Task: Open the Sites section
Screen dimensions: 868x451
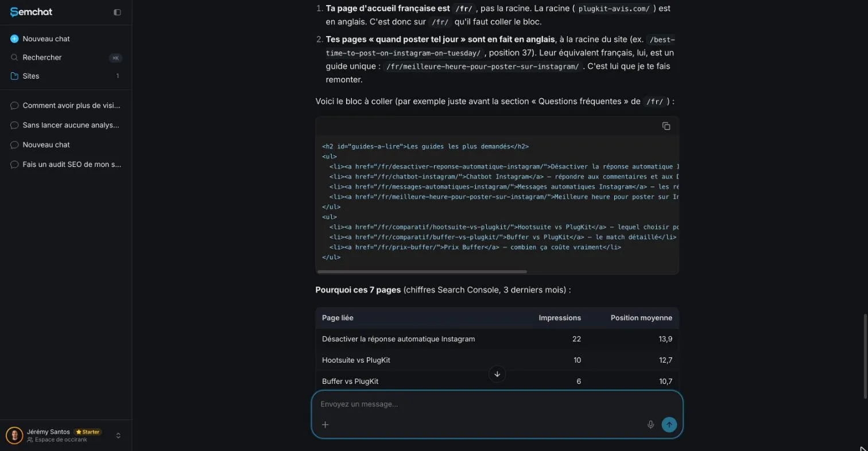Action: pyautogui.click(x=66, y=76)
